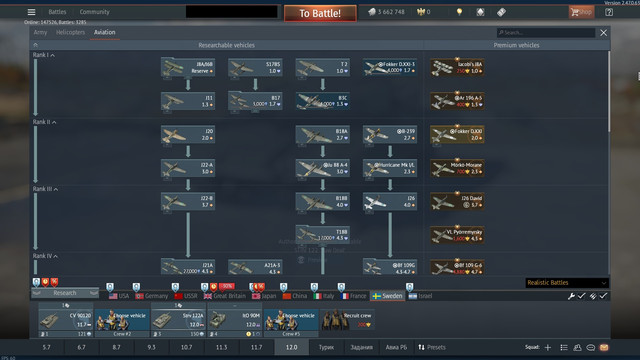Select the CV 90120 crew slot
This screenshot has width=640, height=360.
(x=66, y=320)
